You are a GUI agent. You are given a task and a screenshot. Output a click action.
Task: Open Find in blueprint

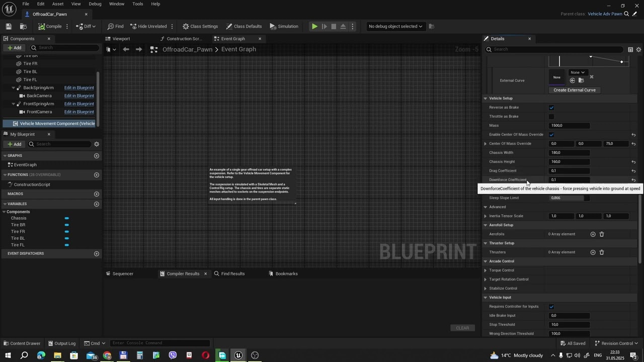pos(115,26)
